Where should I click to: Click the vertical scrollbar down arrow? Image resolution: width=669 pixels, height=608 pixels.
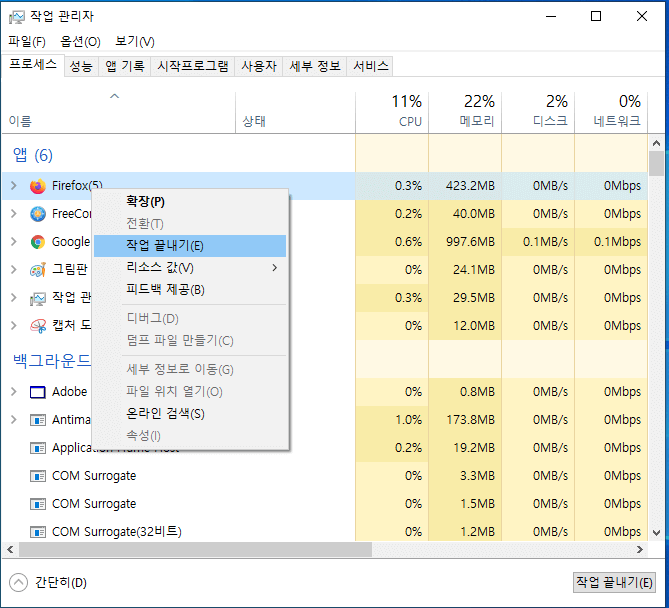tap(656, 533)
